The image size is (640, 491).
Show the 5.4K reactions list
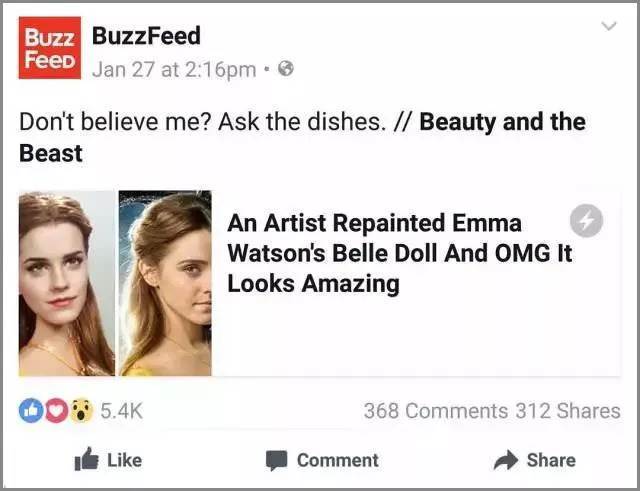[x=121, y=411]
